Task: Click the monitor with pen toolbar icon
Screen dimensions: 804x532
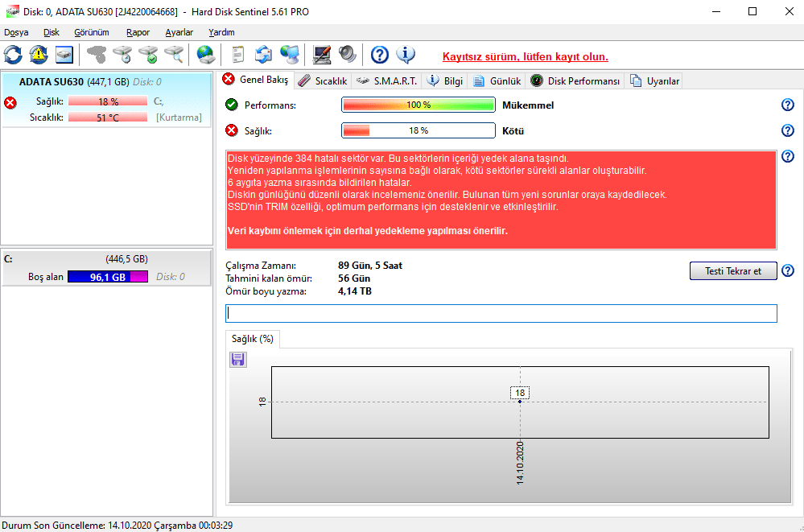Action: [322, 55]
